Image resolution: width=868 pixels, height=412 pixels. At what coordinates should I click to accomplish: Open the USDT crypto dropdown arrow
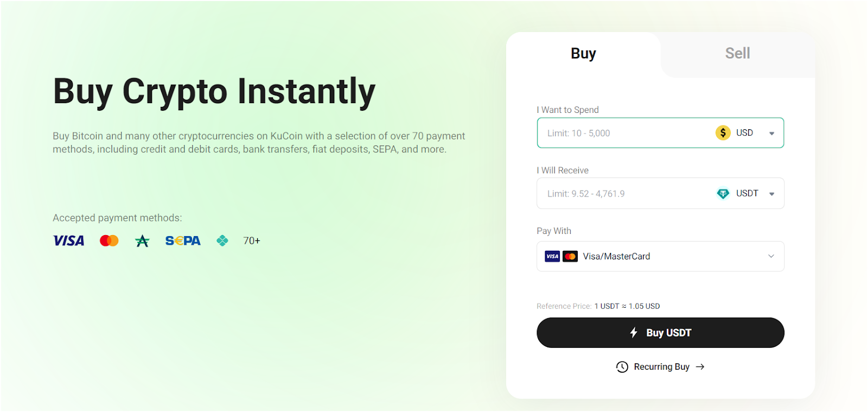(771, 194)
